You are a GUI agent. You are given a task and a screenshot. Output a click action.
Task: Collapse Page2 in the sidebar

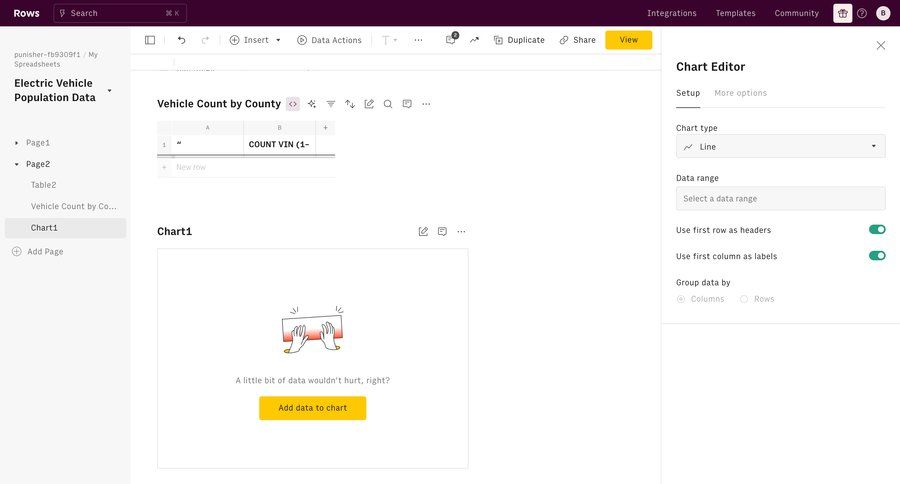click(x=17, y=164)
